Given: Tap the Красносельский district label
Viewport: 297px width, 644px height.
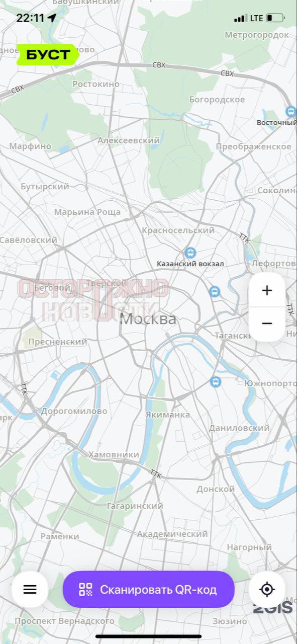Looking at the screenshot, I should tap(178, 230).
